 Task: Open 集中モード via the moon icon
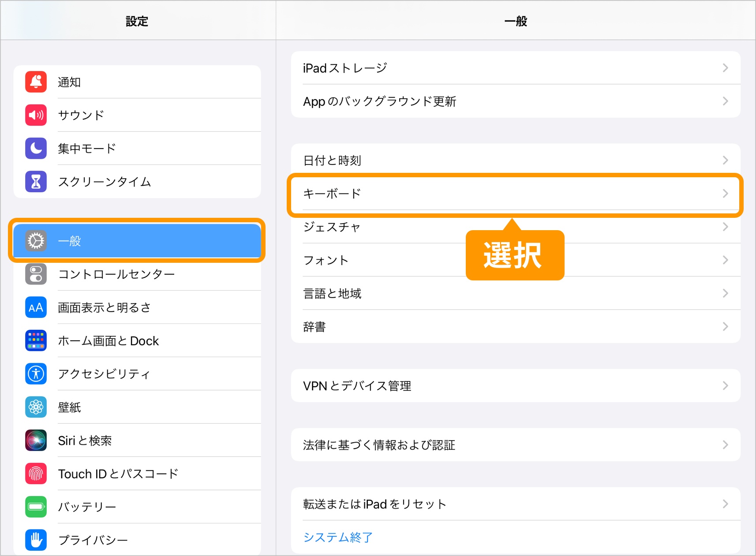tap(36, 149)
